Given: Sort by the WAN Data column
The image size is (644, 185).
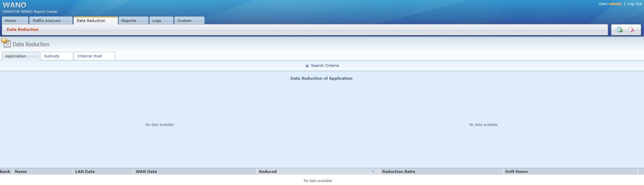Looking at the screenshot, I should tap(195, 171).
